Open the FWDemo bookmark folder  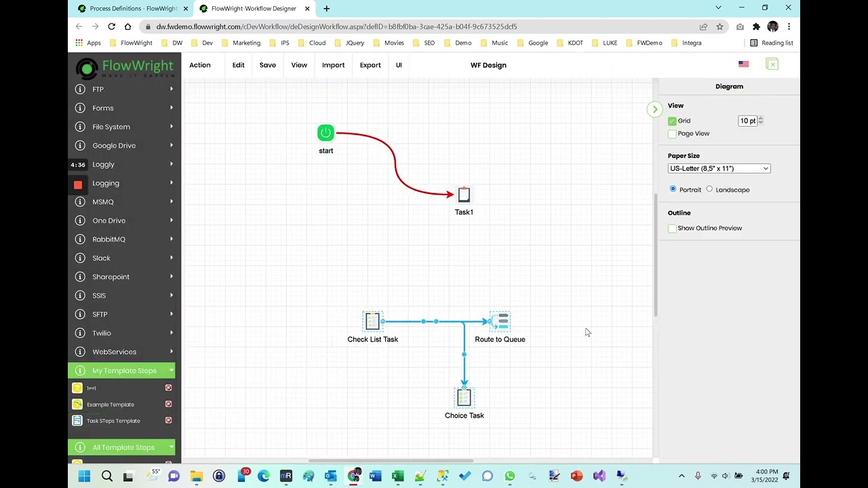(x=644, y=43)
